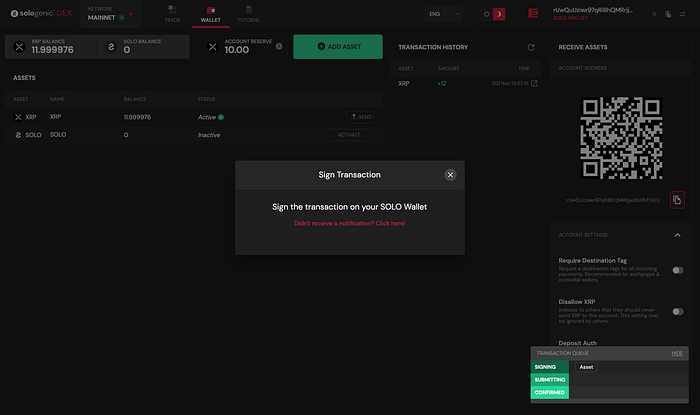Click Didn't receive a notification link
This screenshot has height=415, width=700.
pyautogui.click(x=350, y=223)
